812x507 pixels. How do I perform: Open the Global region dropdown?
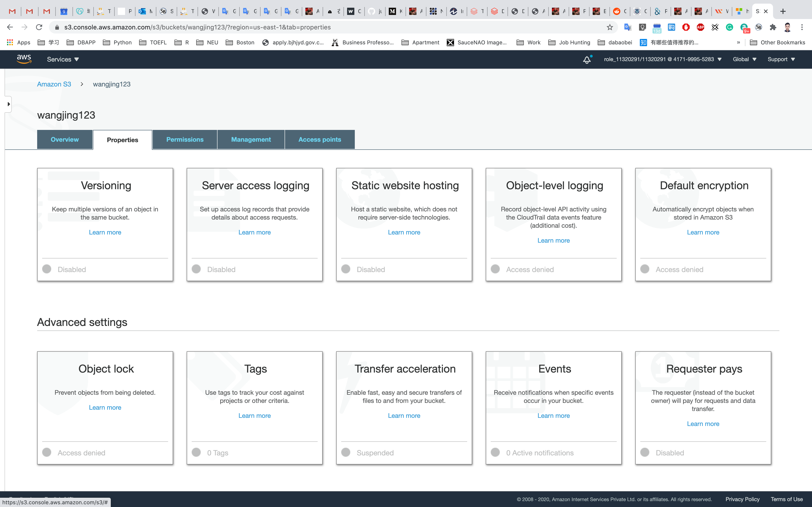(x=744, y=59)
